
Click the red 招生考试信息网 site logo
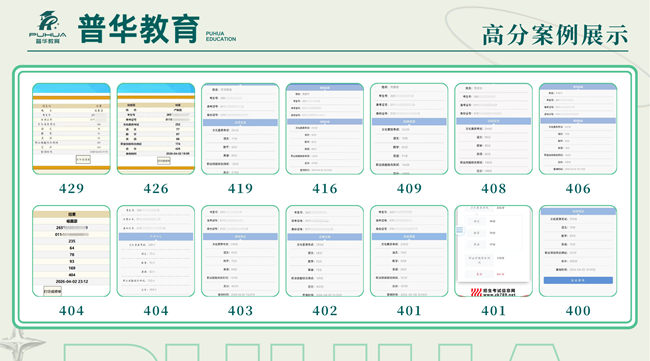point(493,292)
